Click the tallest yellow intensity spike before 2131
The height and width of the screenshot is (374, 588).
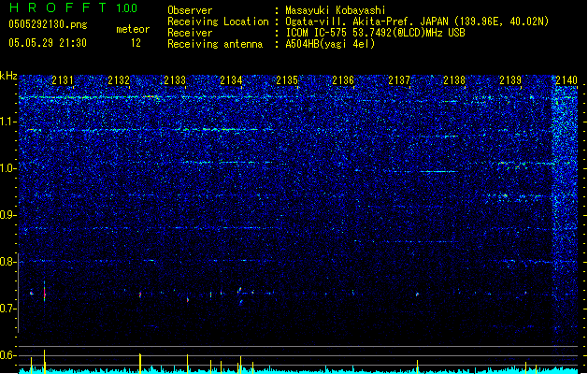tap(44, 361)
